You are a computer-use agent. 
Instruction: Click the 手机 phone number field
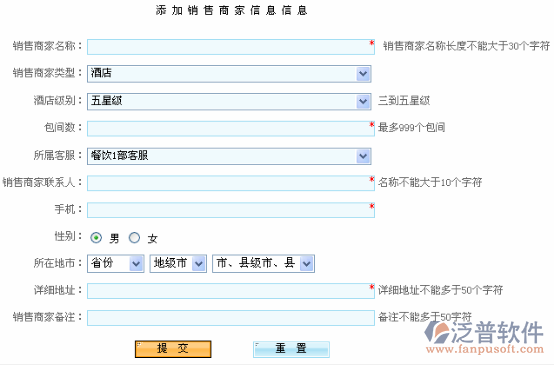(x=231, y=210)
